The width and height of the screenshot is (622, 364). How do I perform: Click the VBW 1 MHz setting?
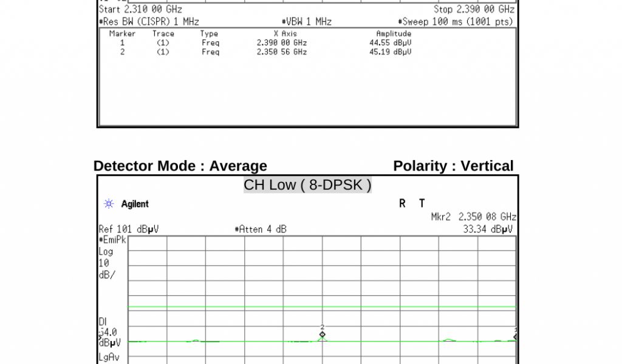pos(306,21)
